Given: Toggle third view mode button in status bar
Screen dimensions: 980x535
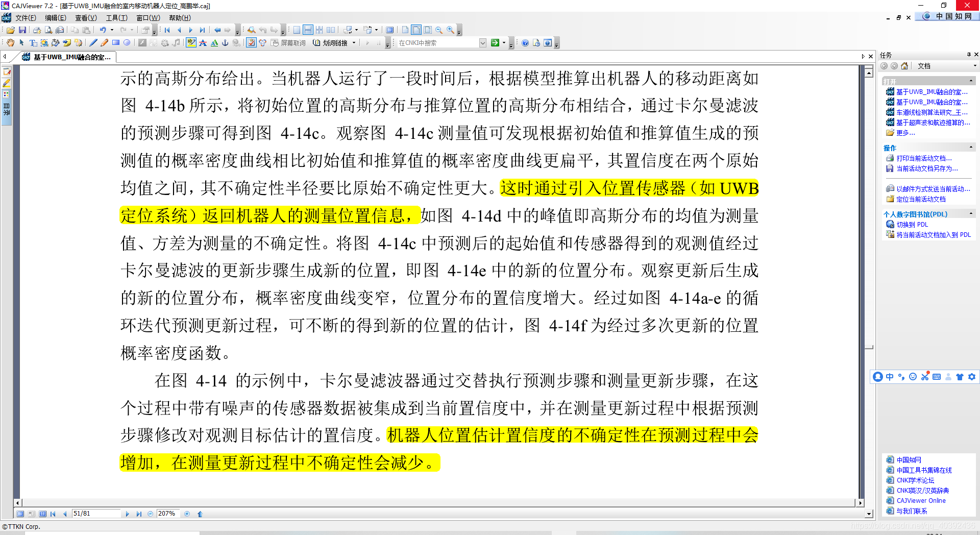Looking at the screenshot, I should pos(43,514).
